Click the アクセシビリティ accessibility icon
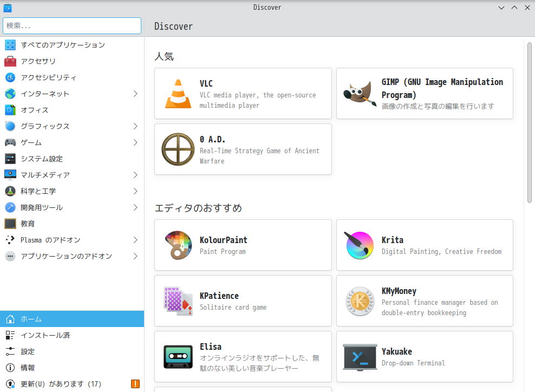Screen dimensions: 535x392 (10, 77)
